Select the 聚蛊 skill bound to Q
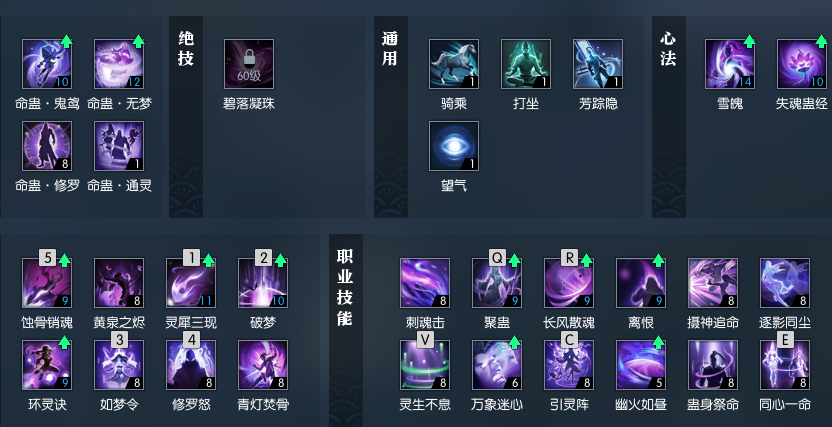This screenshot has width=832, height=427. (497, 283)
